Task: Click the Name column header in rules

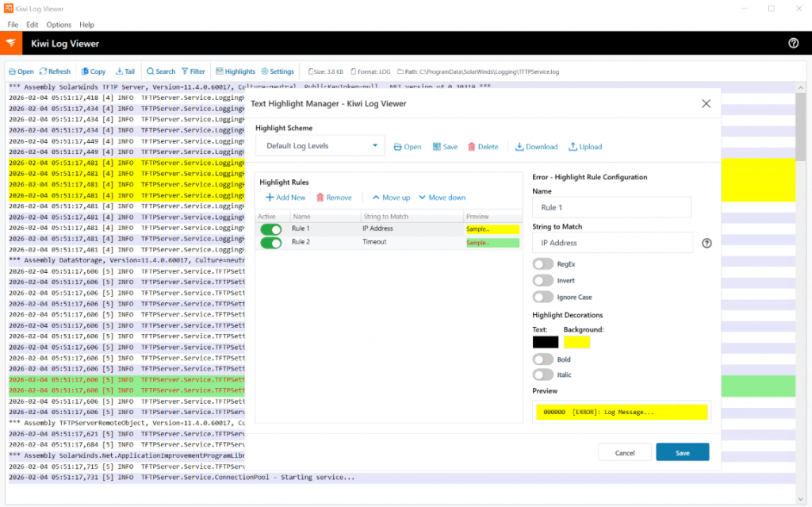Action: 324,216
